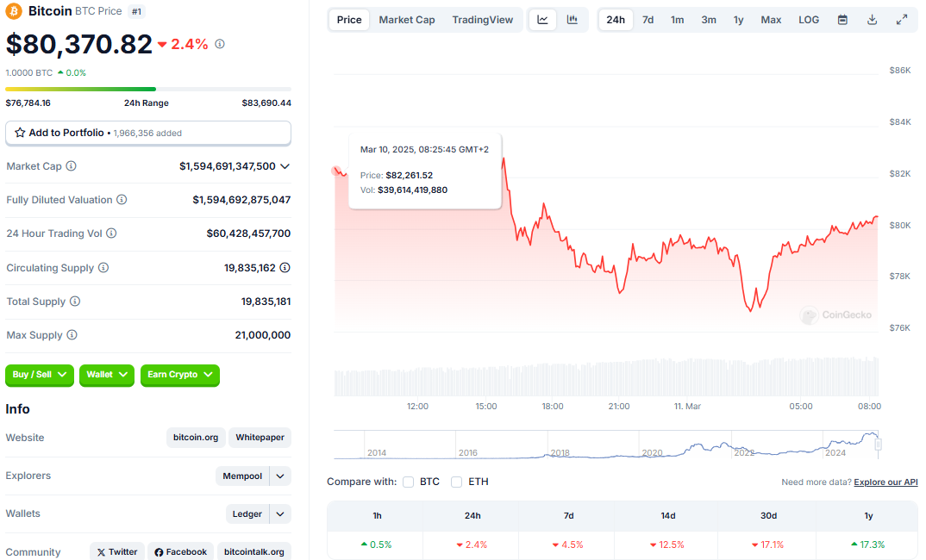
Task: Select the 7d time range
Action: pos(648,20)
